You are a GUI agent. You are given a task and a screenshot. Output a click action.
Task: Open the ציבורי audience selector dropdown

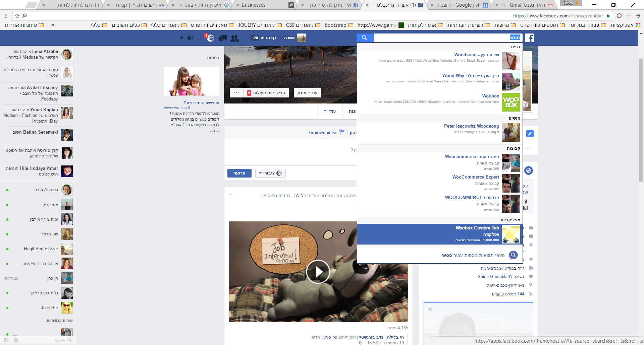coord(270,173)
